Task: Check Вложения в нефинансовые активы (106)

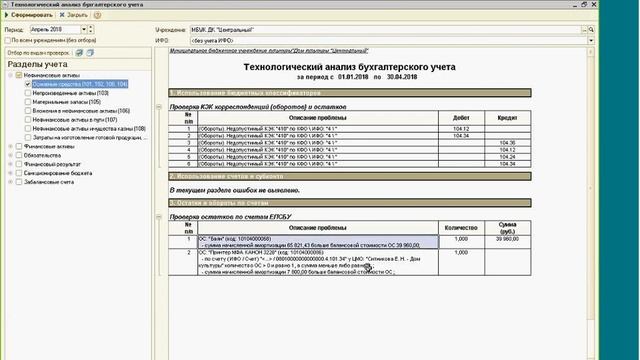Action: click(28, 111)
